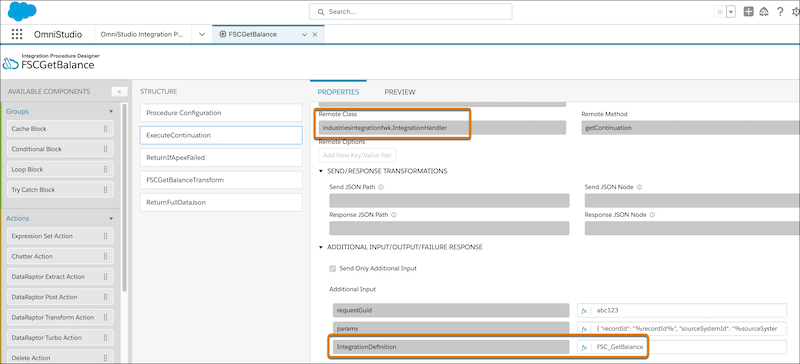800x364 pixels.
Task: Collapse the Groups section
Action: (x=111, y=111)
